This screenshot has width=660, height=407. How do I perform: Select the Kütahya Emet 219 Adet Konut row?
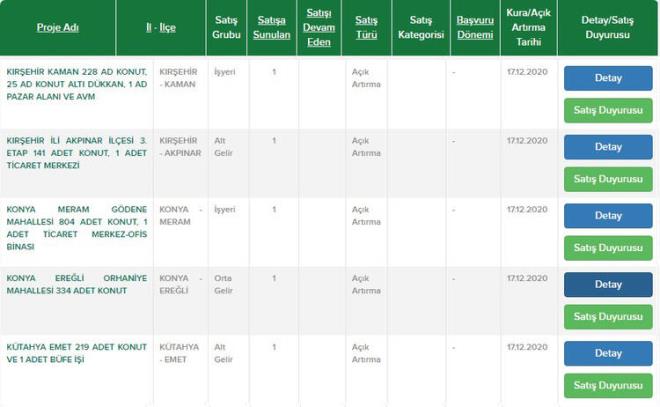[76, 353]
